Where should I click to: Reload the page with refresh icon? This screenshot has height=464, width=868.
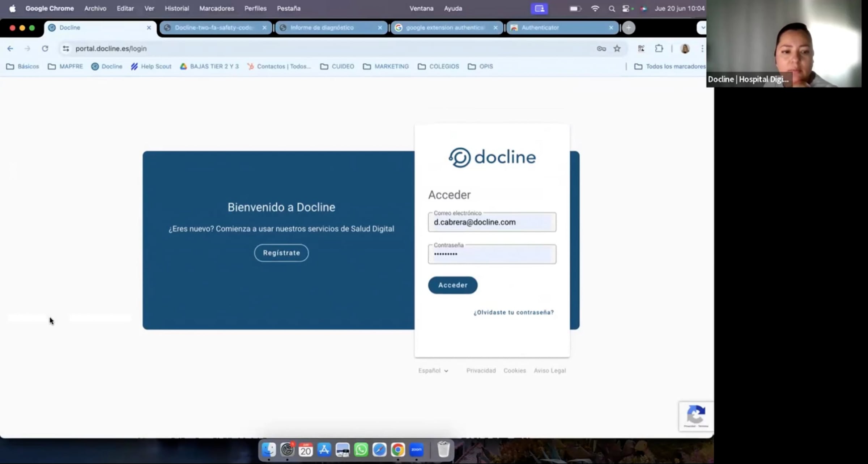[45, 48]
